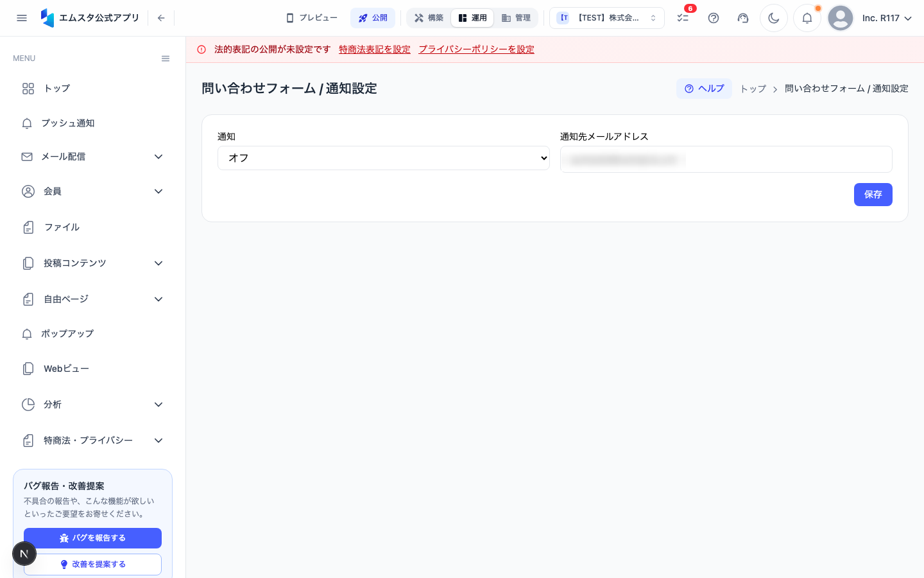
Task: Switch to the 運用 tab
Action: point(472,18)
